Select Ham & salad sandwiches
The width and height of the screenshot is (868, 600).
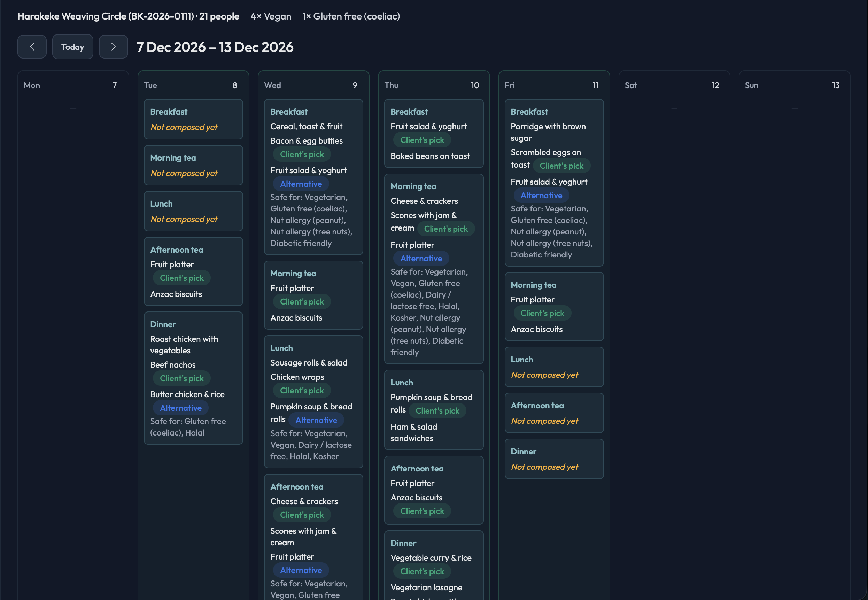(x=413, y=432)
